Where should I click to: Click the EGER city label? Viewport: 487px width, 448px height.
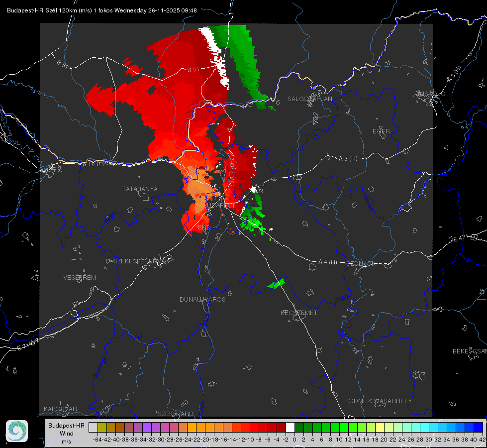381,131
